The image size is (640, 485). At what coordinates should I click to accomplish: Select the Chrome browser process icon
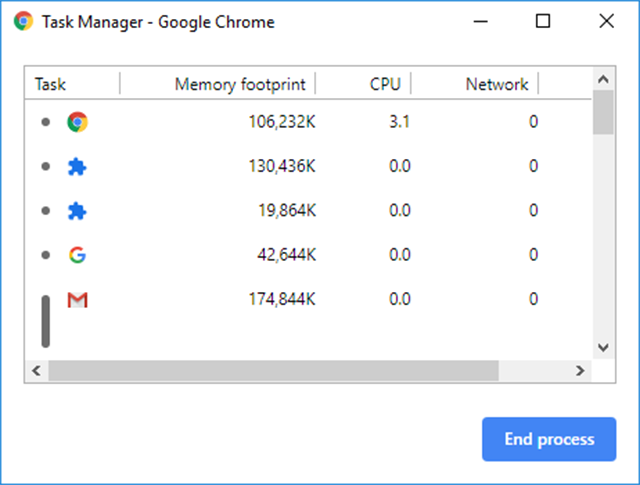pyautogui.click(x=77, y=122)
